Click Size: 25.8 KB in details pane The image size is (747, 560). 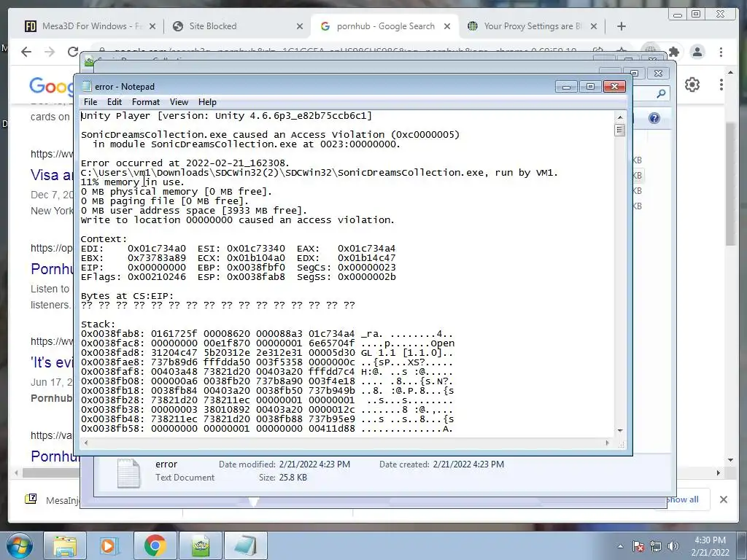(x=283, y=478)
